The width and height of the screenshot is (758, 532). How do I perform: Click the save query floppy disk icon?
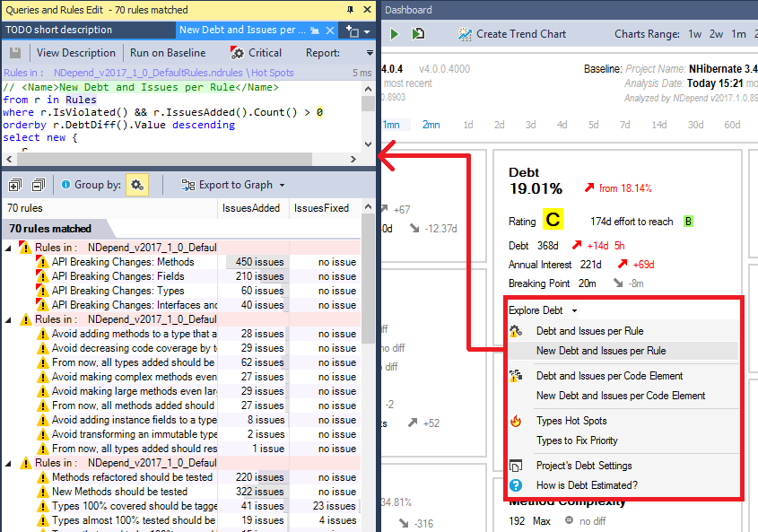(x=14, y=53)
